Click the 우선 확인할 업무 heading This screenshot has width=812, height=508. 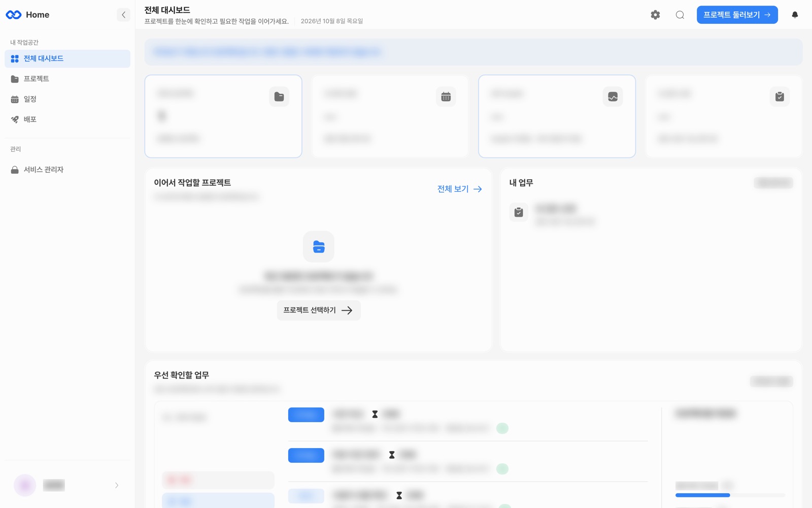click(181, 375)
